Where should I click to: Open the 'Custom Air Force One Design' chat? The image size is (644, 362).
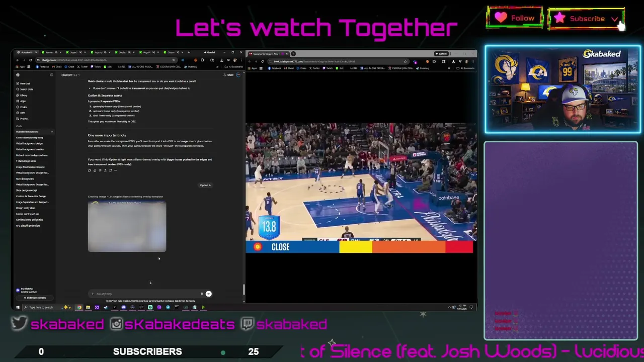pos(31,196)
